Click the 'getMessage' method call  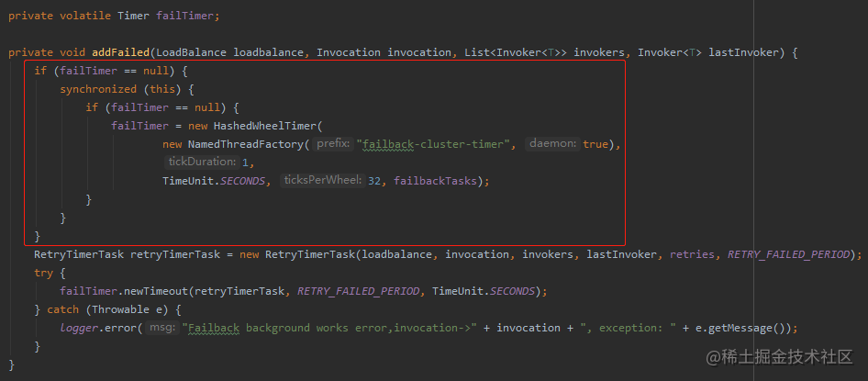click(740, 328)
